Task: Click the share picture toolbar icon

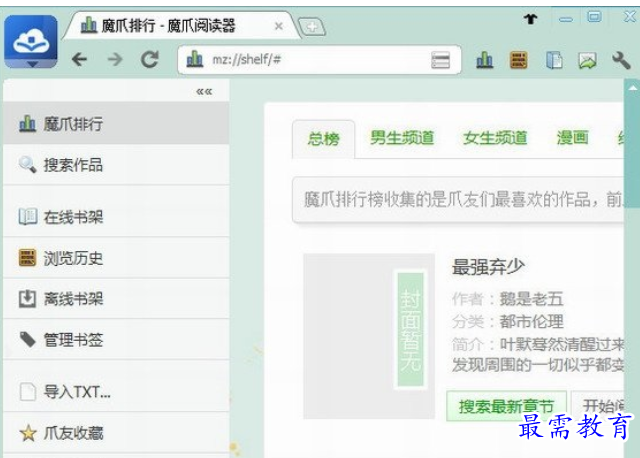Action: (587, 61)
